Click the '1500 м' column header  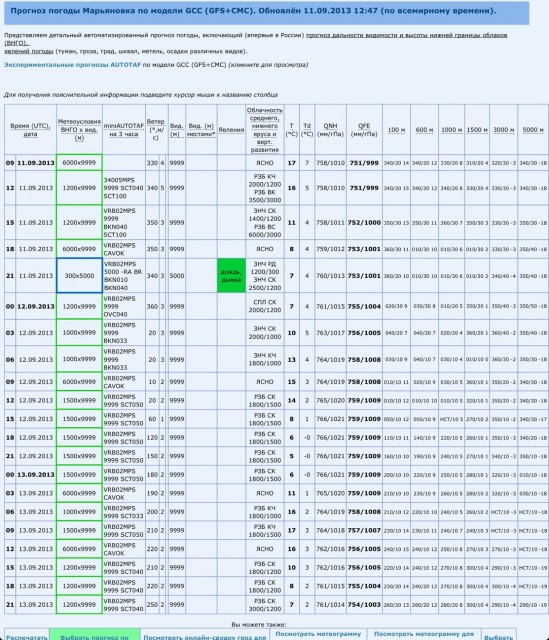(x=477, y=130)
